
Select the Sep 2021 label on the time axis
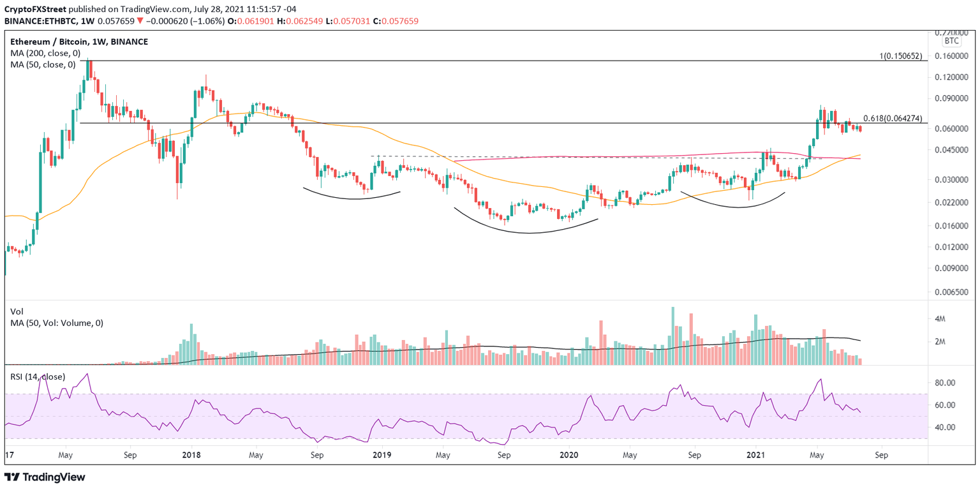(882, 455)
